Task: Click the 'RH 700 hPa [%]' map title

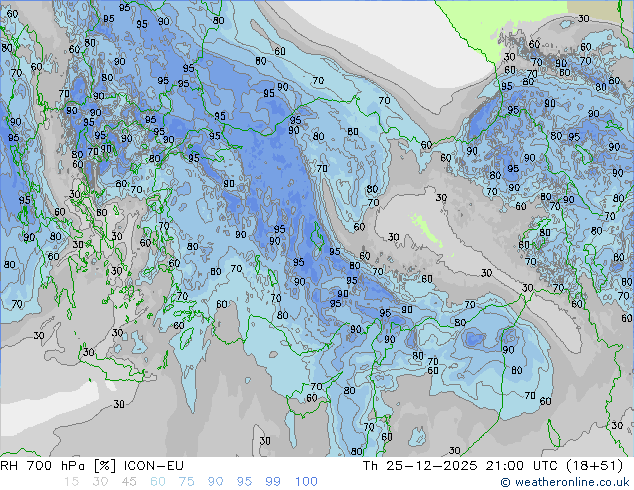Action: 58,466
